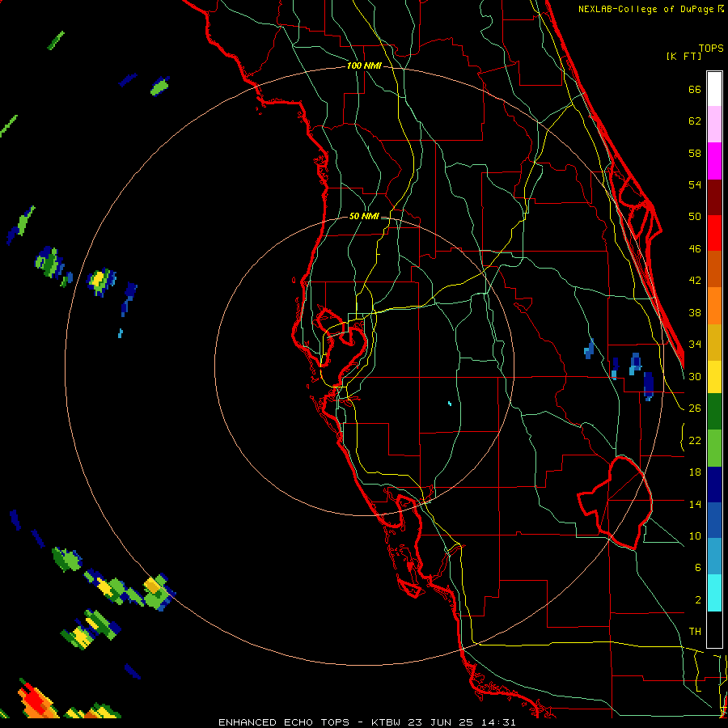Click legend value 38

[x=695, y=312]
